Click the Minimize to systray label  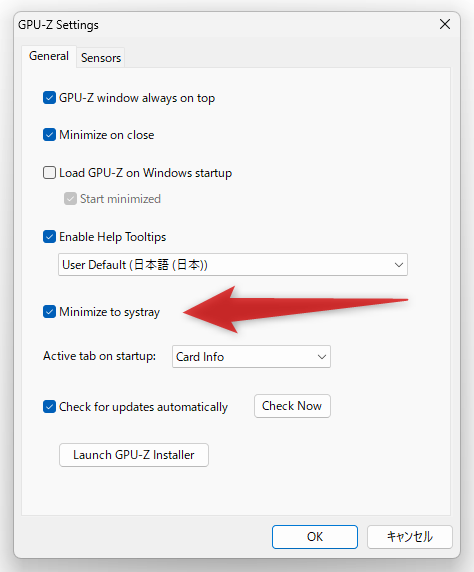click(110, 312)
